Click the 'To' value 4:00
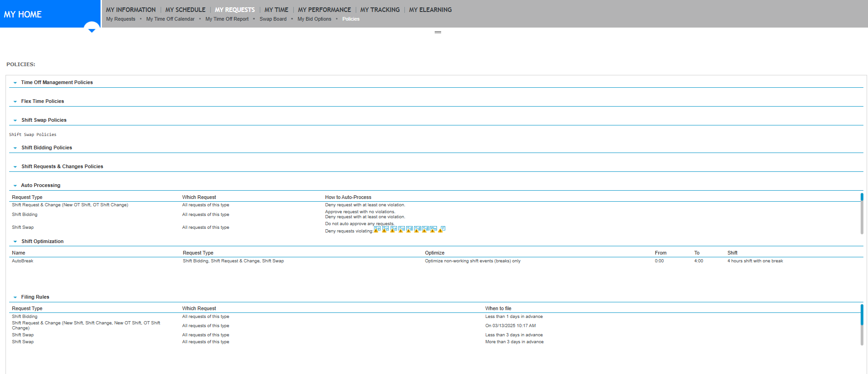The width and height of the screenshot is (868, 374). point(699,261)
